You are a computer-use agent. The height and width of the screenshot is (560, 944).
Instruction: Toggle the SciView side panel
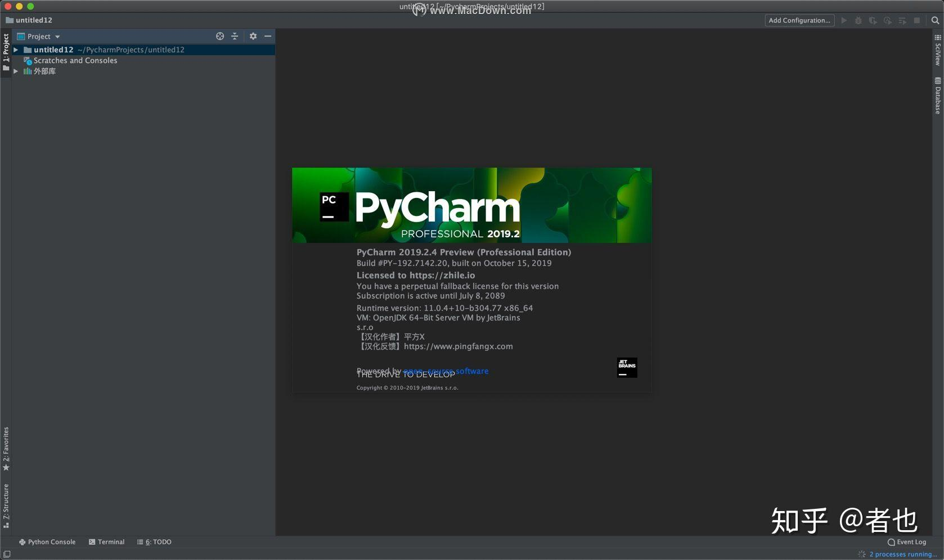937,49
